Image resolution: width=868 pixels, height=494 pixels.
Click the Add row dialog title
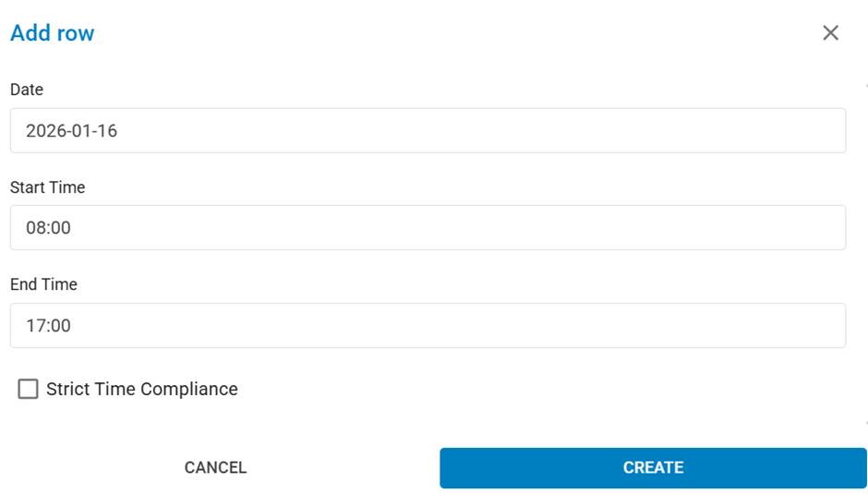[52, 33]
